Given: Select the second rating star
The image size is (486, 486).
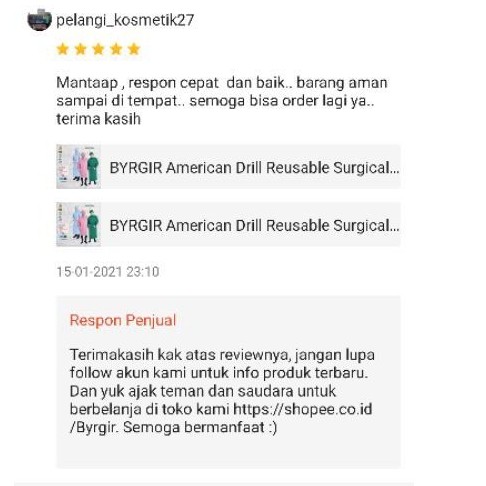Looking at the screenshot, I should (80, 49).
